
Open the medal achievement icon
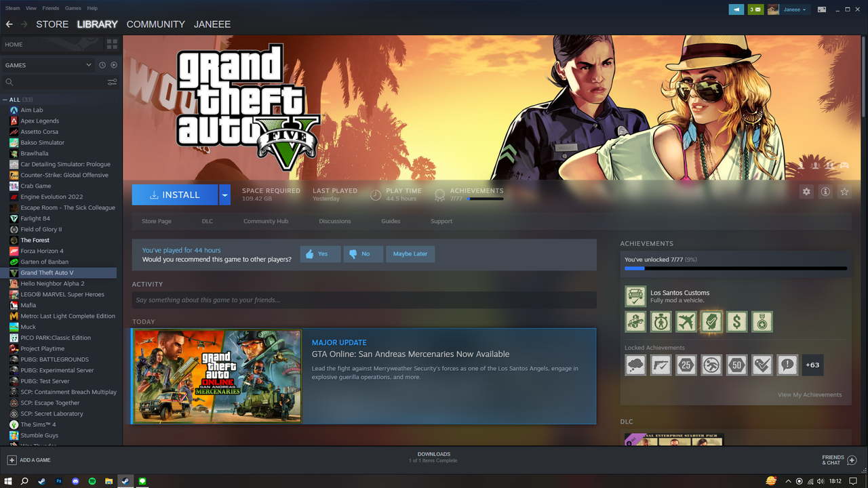(762, 321)
